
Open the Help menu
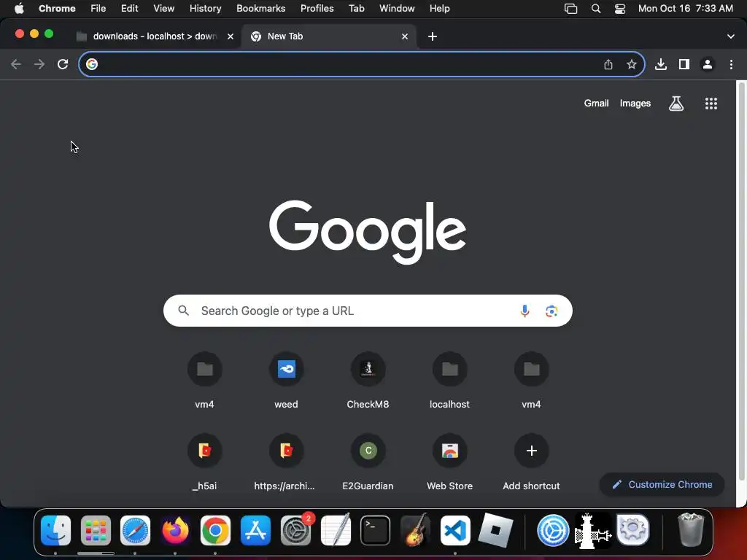(x=440, y=9)
